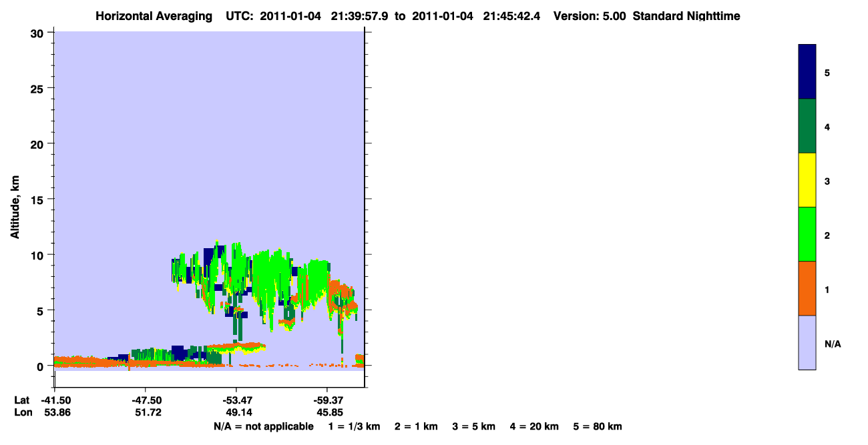This screenshot has height=445, width=868.
Task: Click the latitude value -47.50
Action: (x=146, y=400)
